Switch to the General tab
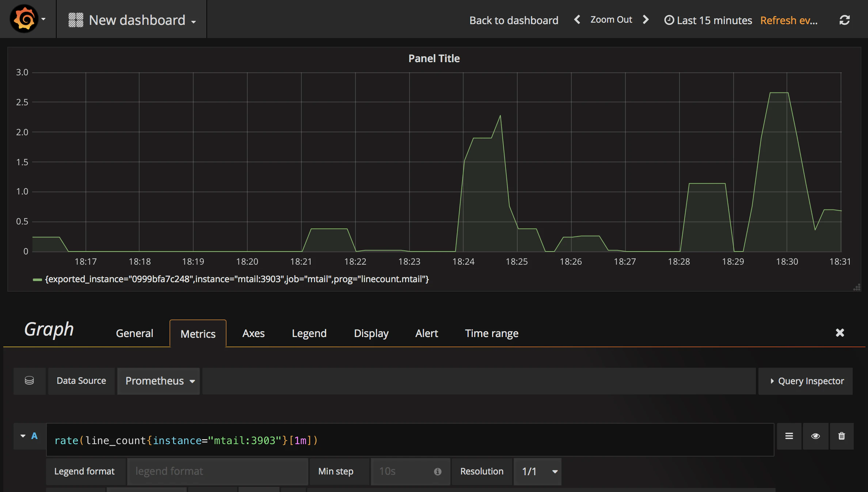 [134, 333]
